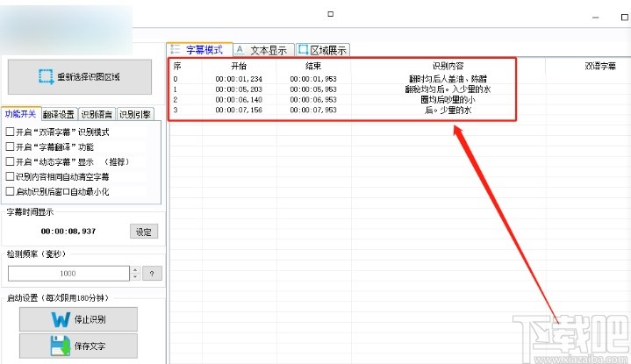Viewport: 631px width, 364px height.
Task: Click the recognized text in row 3
Action: click(448, 110)
